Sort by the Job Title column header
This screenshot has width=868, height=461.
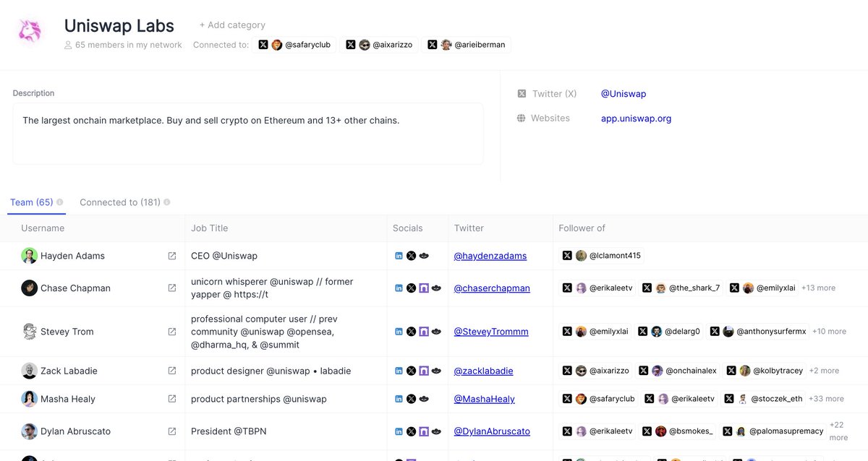pyautogui.click(x=210, y=228)
